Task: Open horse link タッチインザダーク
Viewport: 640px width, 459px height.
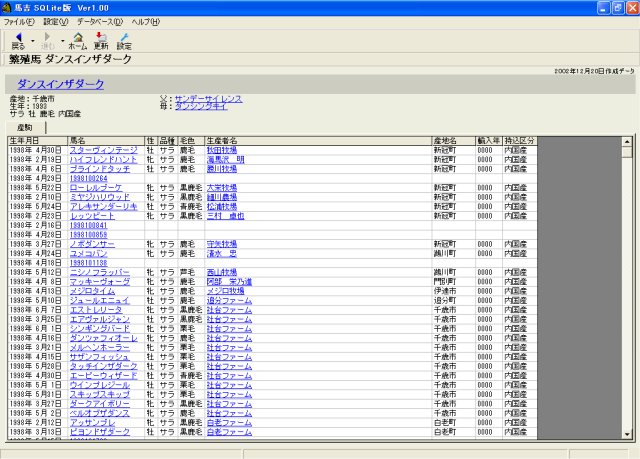Action: [x=104, y=366]
